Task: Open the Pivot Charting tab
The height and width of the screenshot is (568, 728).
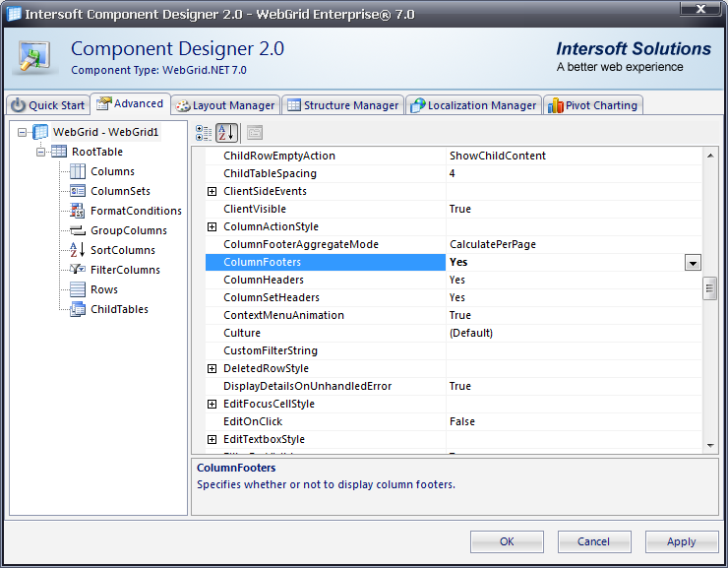Action: [592, 105]
